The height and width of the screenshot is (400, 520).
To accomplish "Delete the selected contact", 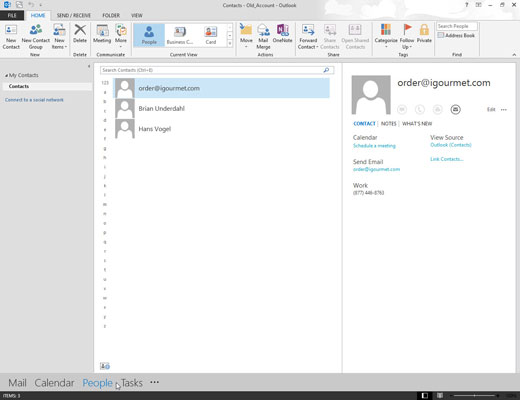I will click(80, 33).
